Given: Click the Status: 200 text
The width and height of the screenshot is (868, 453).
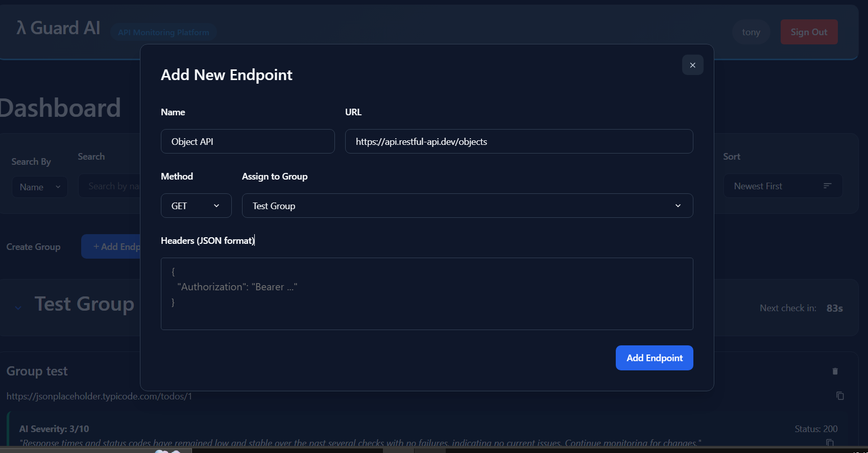Looking at the screenshot, I should click(x=816, y=429).
